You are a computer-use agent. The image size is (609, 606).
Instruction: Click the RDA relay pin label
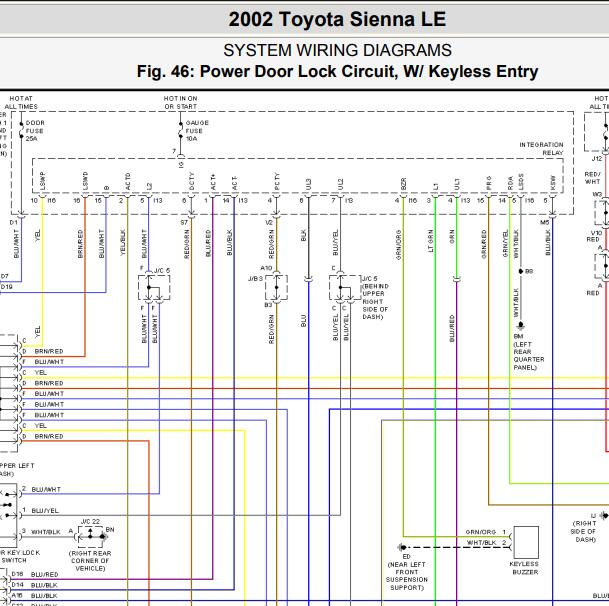pyautogui.click(x=510, y=183)
